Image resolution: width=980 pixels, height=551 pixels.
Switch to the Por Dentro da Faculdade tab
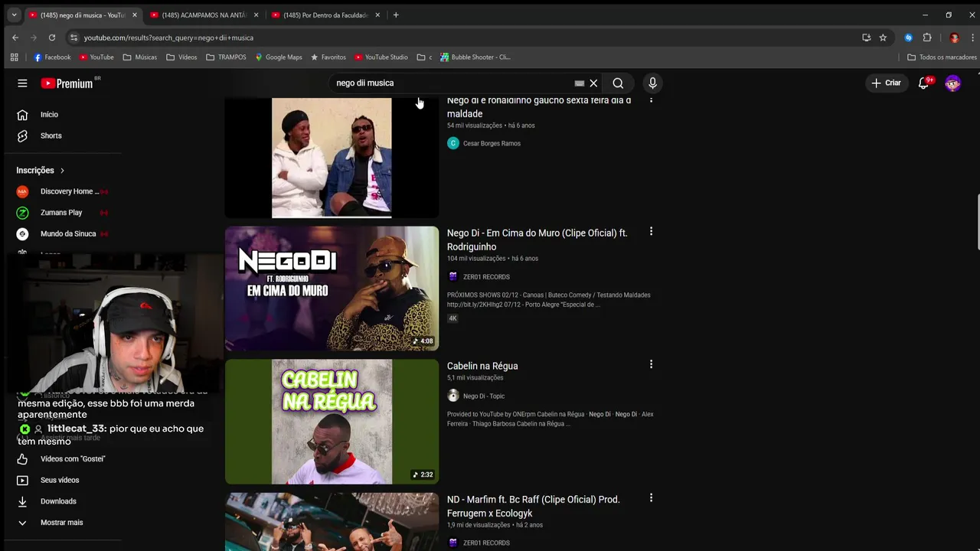click(x=325, y=15)
